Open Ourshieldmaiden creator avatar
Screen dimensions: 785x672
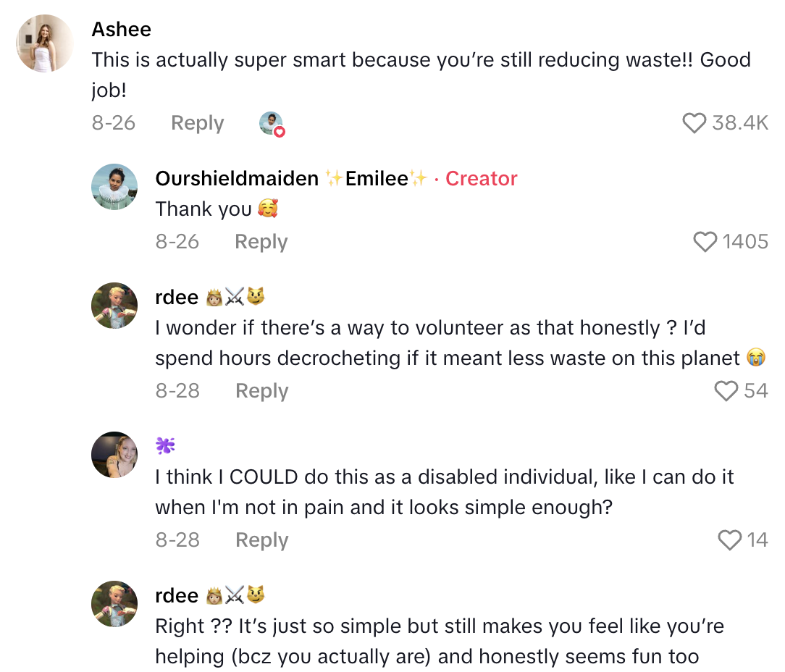pyautogui.click(x=114, y=188)
